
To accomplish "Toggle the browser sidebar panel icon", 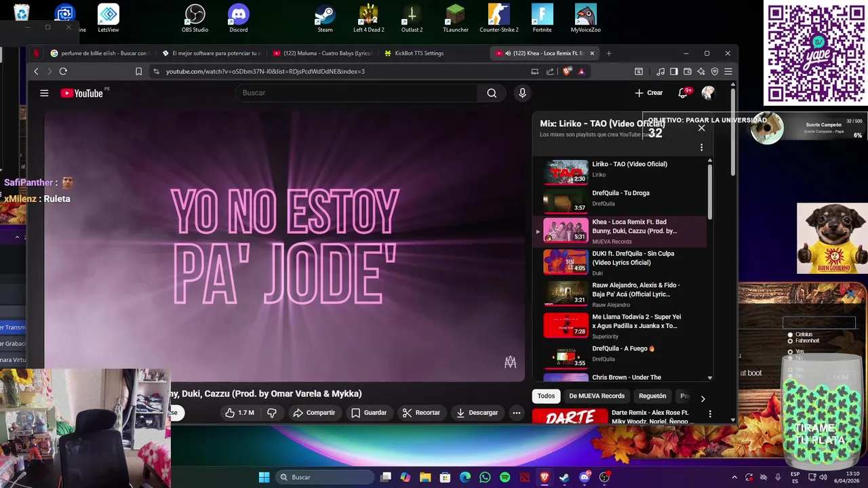I will pyautogui.click(x=673, y=71).
